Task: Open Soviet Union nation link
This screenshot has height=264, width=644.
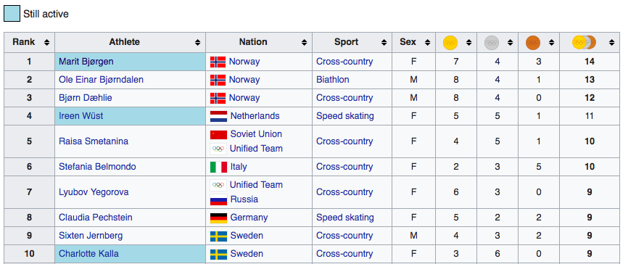Action: tap(256, 134)
